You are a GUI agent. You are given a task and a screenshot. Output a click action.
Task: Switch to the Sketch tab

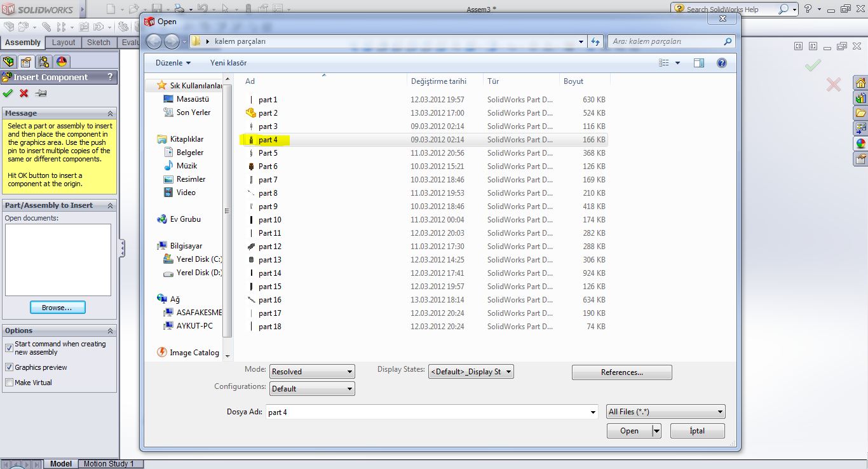click(98, 43)
